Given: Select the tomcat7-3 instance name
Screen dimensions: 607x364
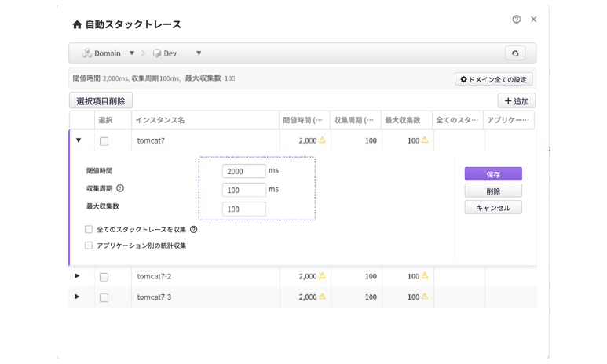Looking at the screenshot, I should click(154, 297).
